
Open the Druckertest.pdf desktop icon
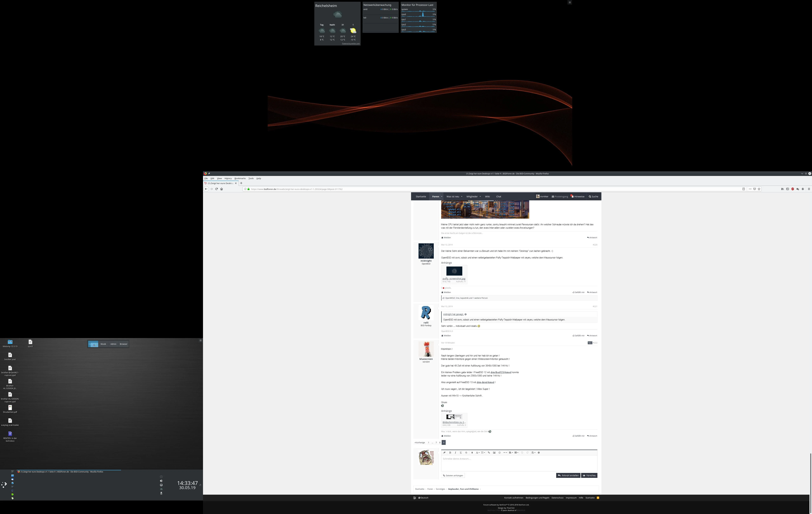(10, 409)
